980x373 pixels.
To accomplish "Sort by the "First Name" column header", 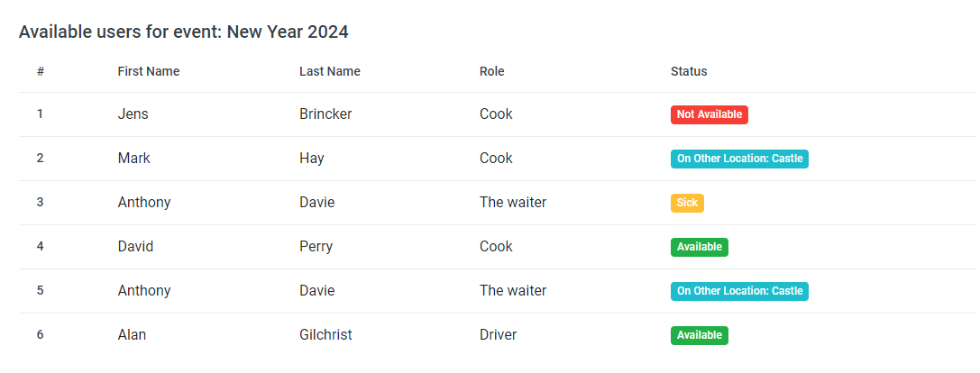I will [149, 72].
